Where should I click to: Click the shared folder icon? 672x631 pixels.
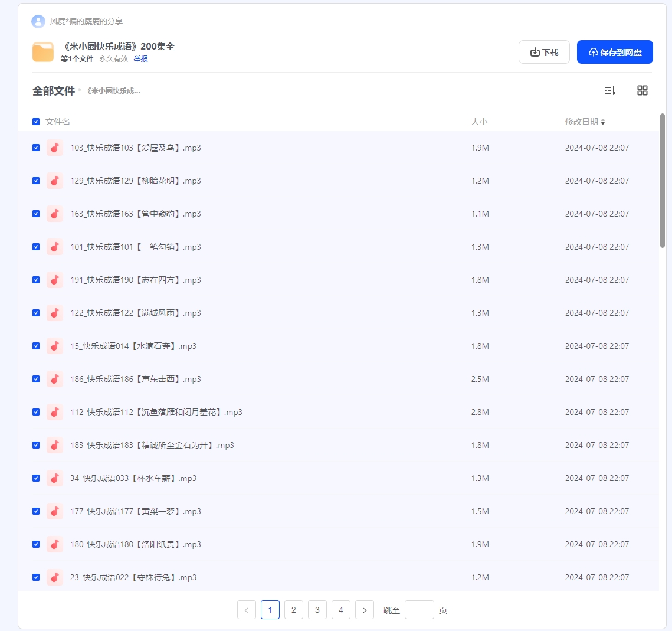point(43,52)
